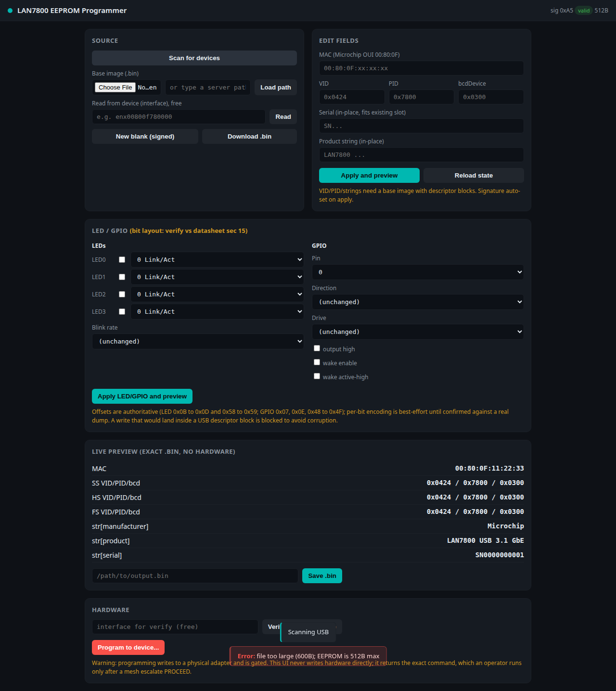
Task: Open the LED0 mode dropdown
Action: pyautogui.click(x=217, y=260)
